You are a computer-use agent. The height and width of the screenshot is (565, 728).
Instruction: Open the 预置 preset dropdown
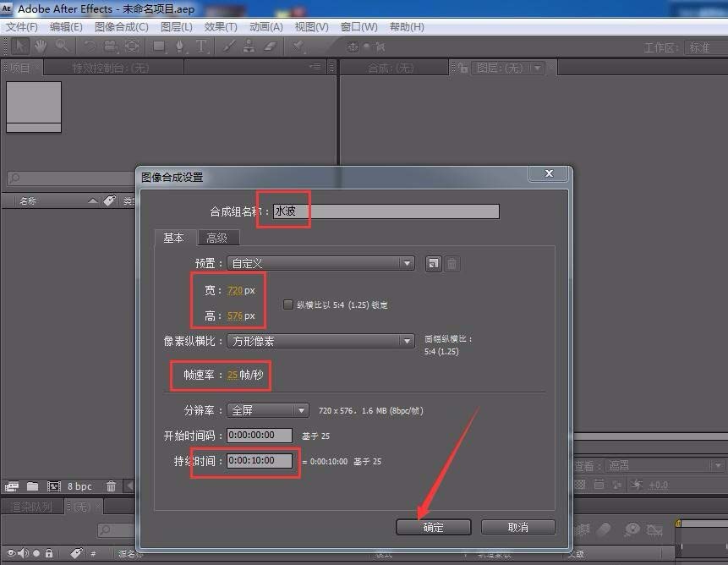320,263
